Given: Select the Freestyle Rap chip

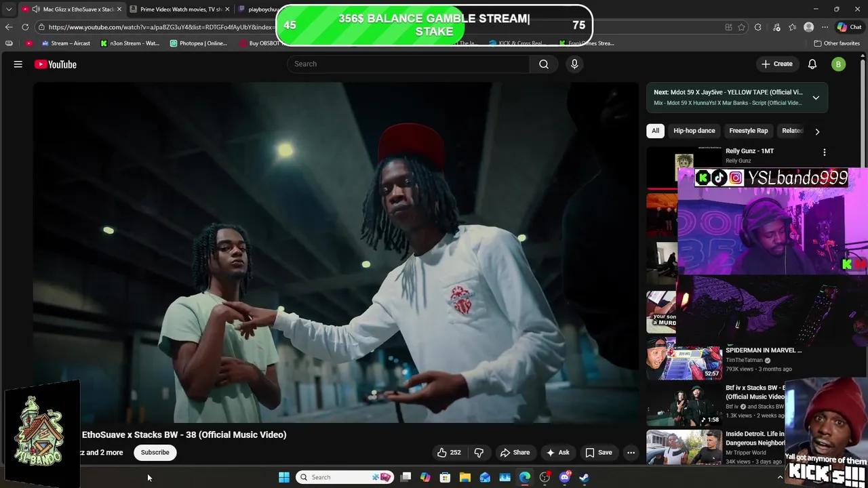Looking at the screenshot, I should (749, 131).
